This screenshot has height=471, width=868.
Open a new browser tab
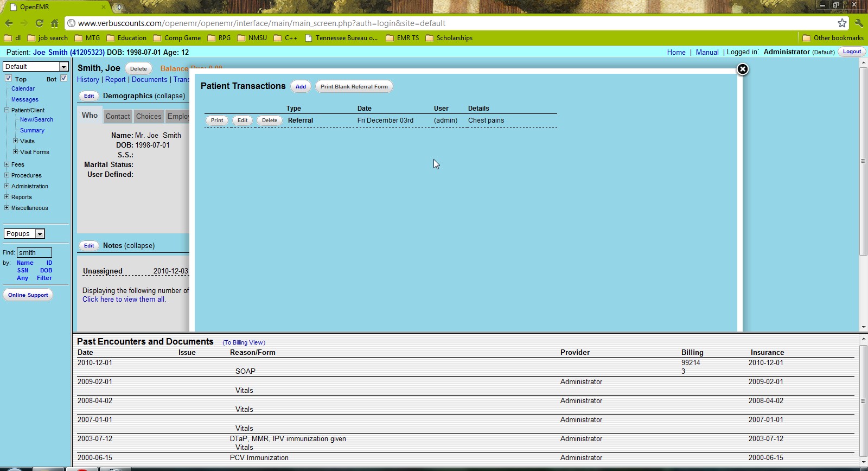coord(119,7)
